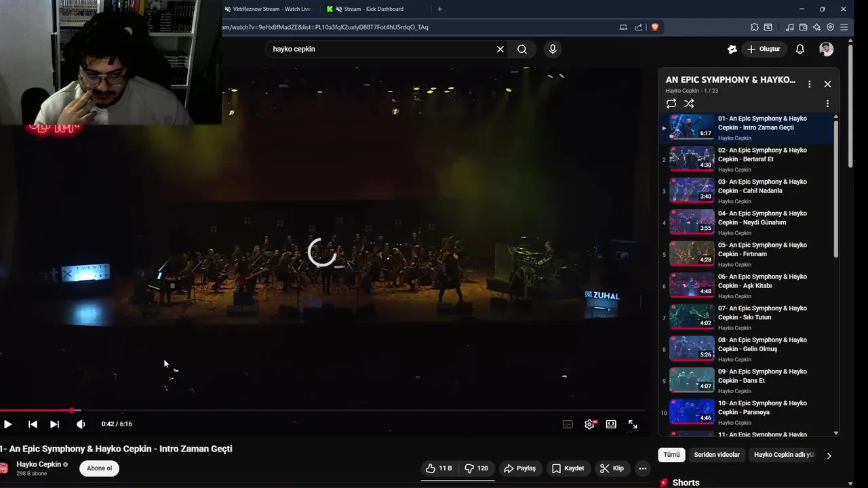Open video player settings gear
The image size is (868, 488).
pyautogui.click(x=589, y=424)
